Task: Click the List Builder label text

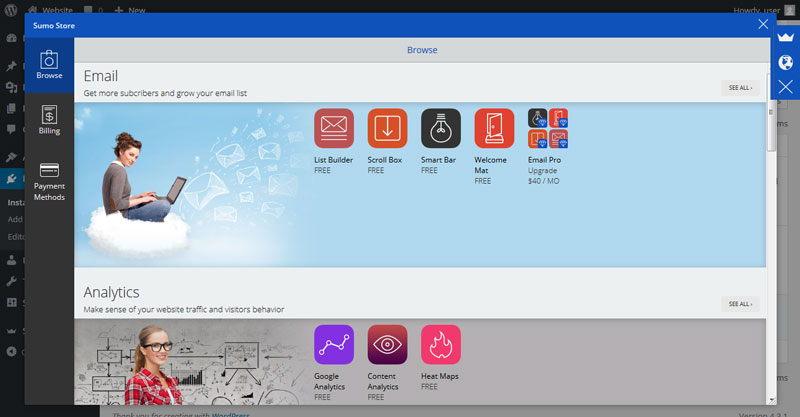Action: (x=333, y=160)
